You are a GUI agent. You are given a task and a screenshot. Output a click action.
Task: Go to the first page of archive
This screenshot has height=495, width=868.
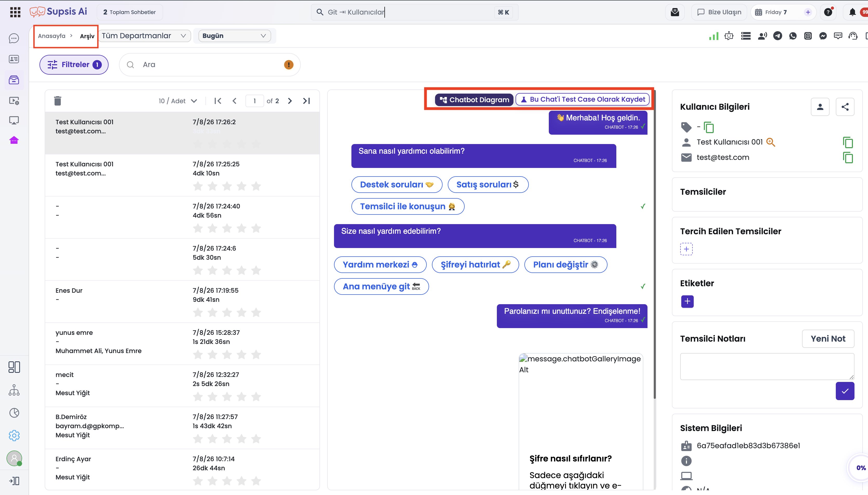[218, 101]
